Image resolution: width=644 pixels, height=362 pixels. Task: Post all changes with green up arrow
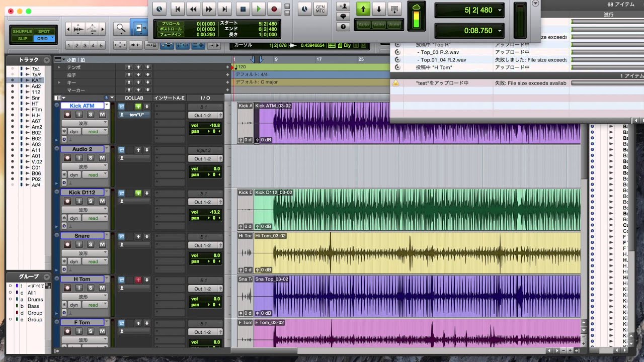pyautogui.click(x=363, y=9)
